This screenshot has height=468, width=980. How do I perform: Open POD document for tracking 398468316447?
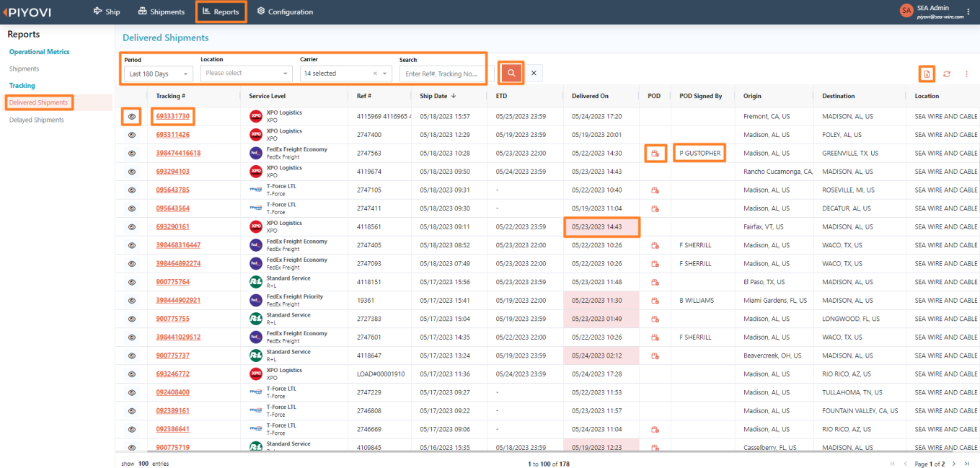[655, 245]
